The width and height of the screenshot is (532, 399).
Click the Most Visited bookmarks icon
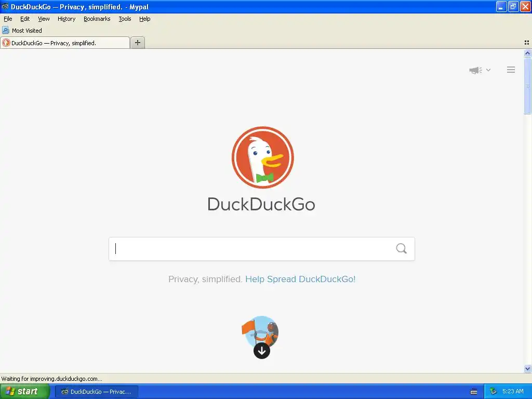point(5,30)
